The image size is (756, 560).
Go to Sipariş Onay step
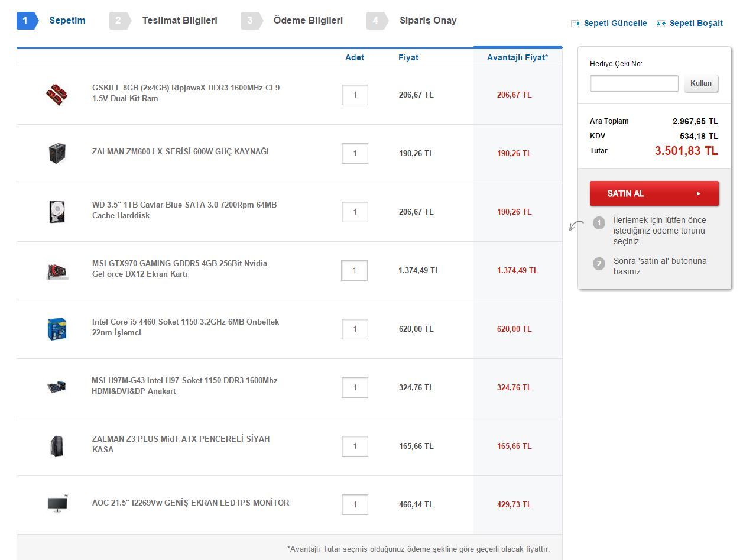coord(412,20)
